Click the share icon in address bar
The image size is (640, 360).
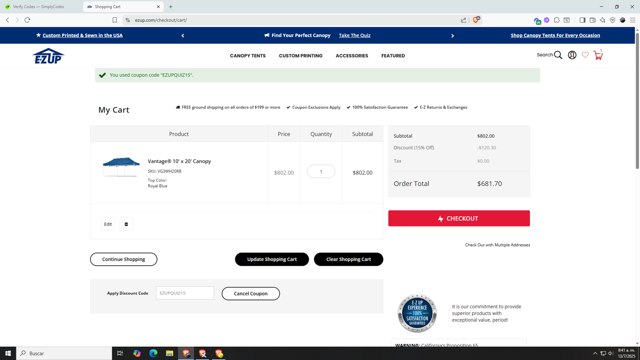click(463, 20)
